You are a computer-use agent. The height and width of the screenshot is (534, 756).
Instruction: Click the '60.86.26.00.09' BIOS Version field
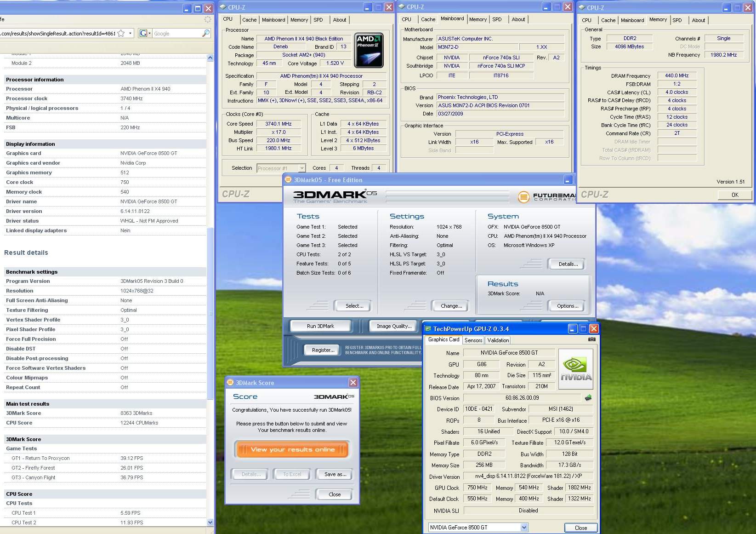point(522,398)
